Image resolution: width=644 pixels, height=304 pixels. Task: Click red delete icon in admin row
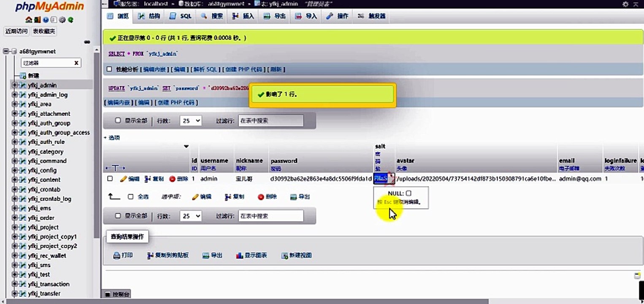(172, 179)
